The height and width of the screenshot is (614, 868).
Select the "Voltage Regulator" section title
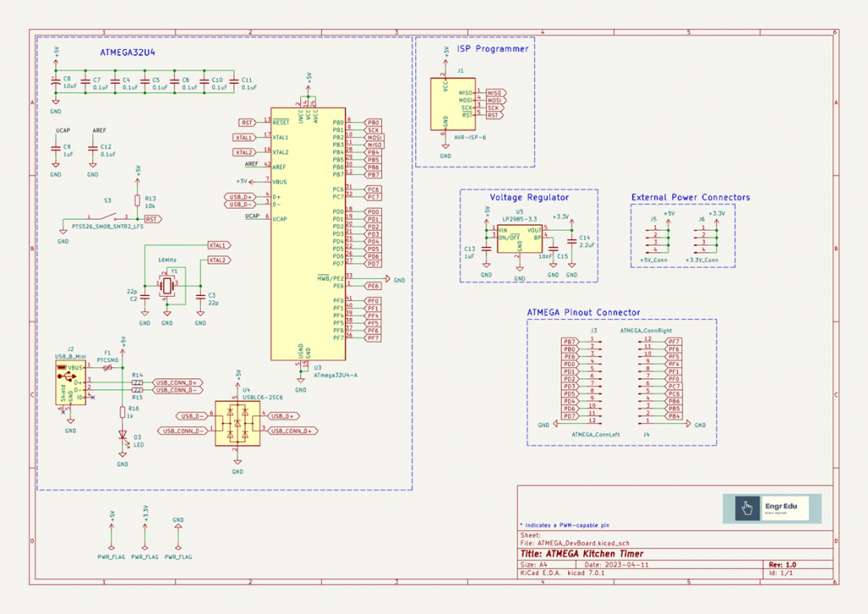click(x=529, y=198)
